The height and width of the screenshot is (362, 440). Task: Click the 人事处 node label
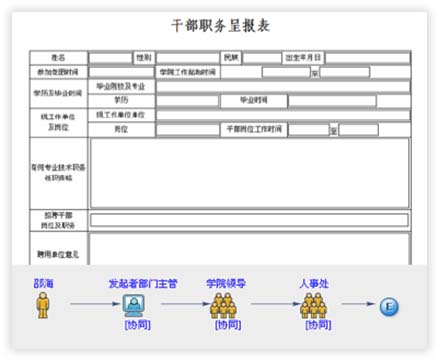click(x=314, y=284)
